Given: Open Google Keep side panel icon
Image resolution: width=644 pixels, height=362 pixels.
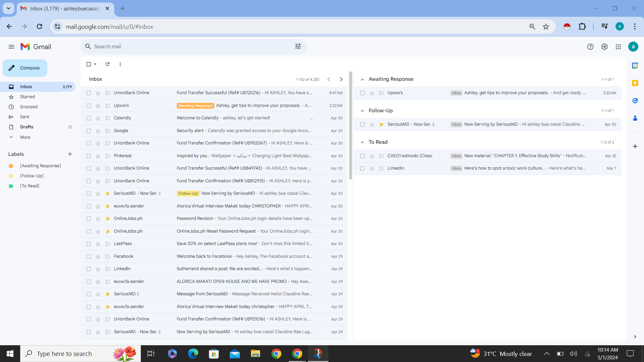Looking at the screenshot, I should 635,83.
